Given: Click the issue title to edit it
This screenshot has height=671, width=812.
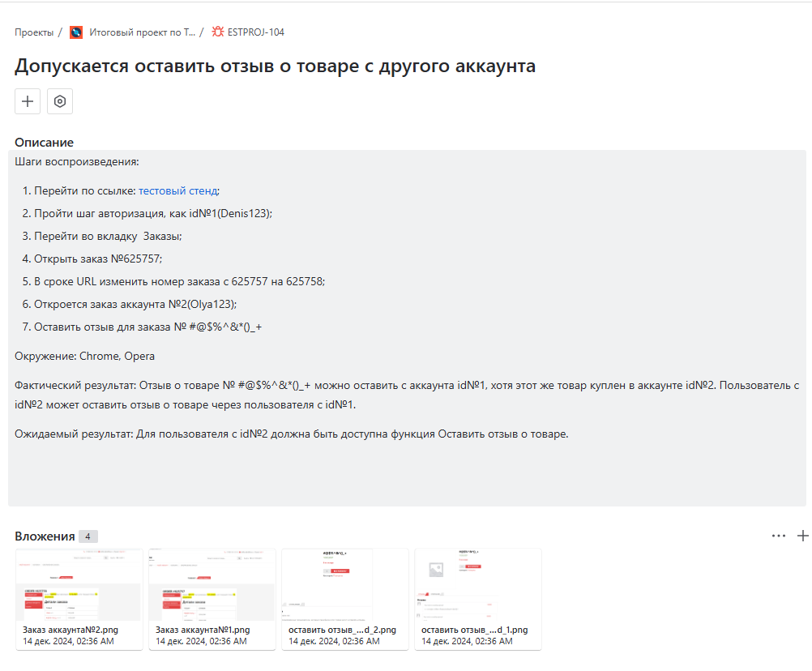Looking at the screenshot, I should coord(275,66).
